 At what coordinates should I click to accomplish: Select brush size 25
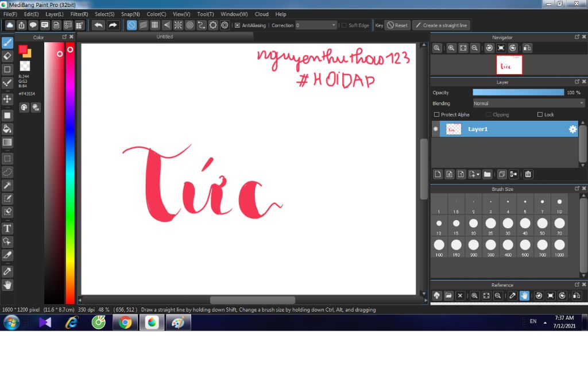point(490,226)
